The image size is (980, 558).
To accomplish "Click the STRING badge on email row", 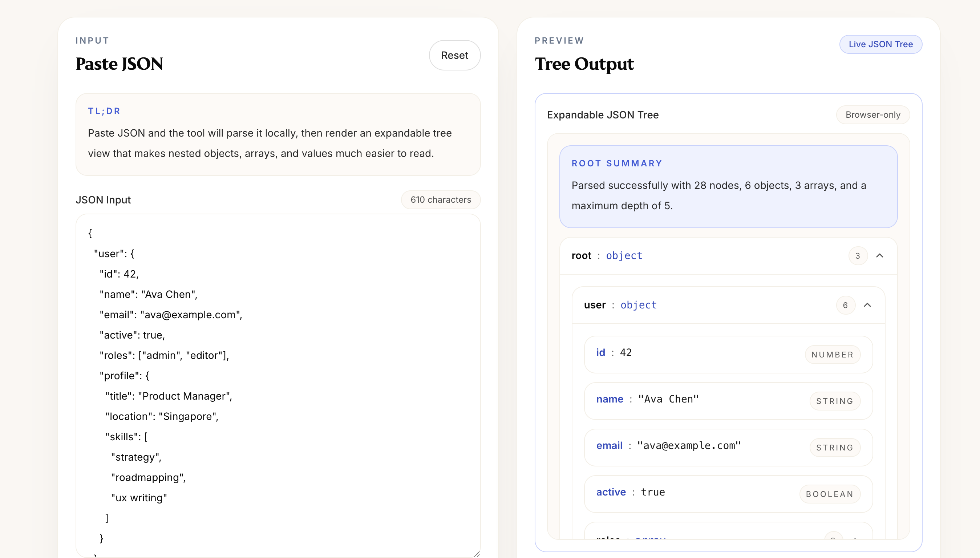I will coord(835,448).
